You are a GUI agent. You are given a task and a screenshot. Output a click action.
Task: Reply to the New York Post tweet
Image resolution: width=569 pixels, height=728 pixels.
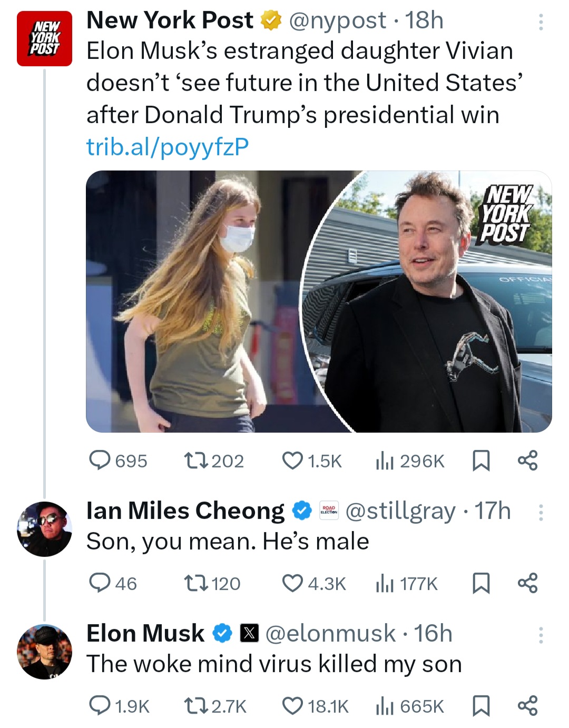point(100,461)
